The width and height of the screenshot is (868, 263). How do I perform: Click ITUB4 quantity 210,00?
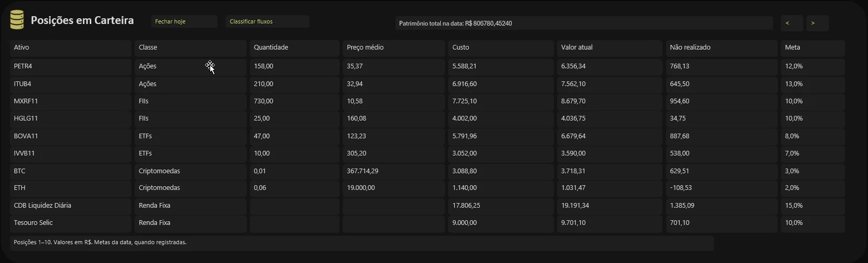point(294,84)
